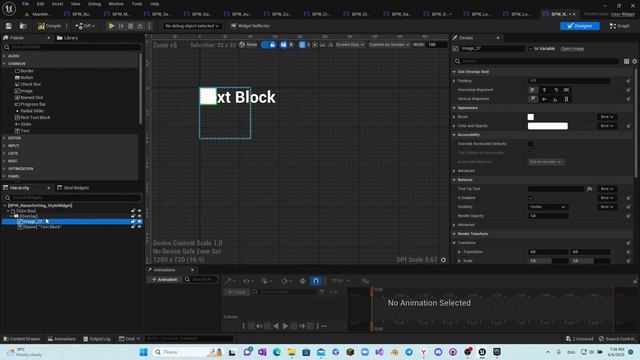Switch to Designer mode
Screen dimensions: 640x360
click(x=580, y=26)
